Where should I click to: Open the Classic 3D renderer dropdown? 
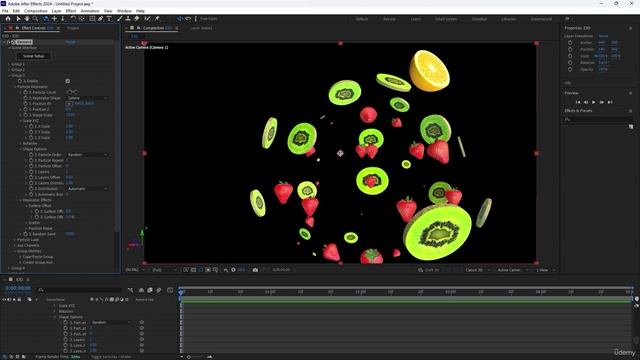(478, 270)
